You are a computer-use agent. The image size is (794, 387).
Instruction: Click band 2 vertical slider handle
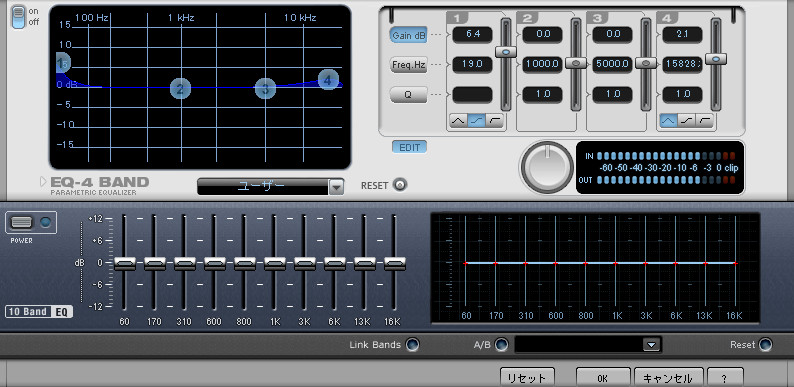[576, 63]
